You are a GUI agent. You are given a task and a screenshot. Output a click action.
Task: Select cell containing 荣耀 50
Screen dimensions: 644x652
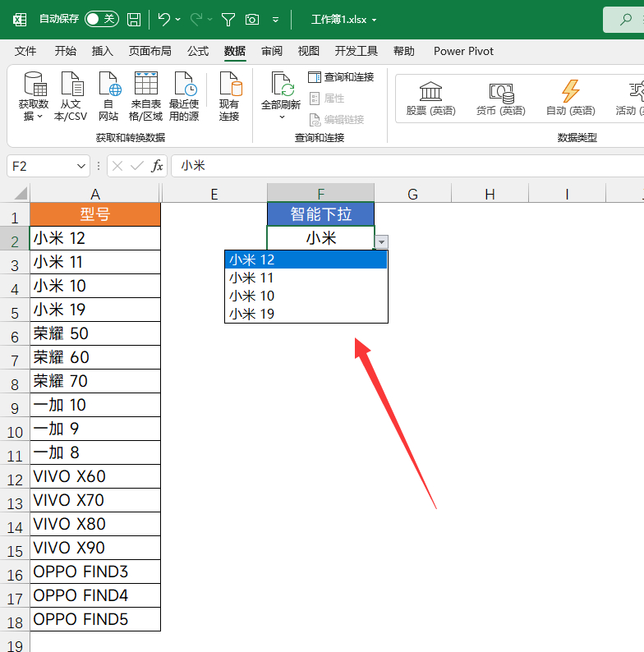point(95,333)
